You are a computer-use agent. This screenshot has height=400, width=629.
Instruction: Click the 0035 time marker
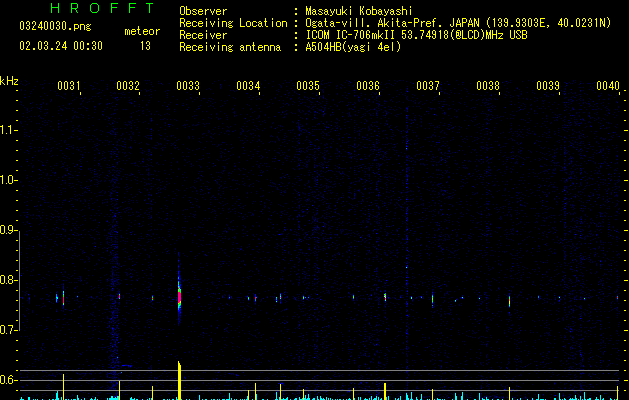pyautogui.click(x=308, y=86)
